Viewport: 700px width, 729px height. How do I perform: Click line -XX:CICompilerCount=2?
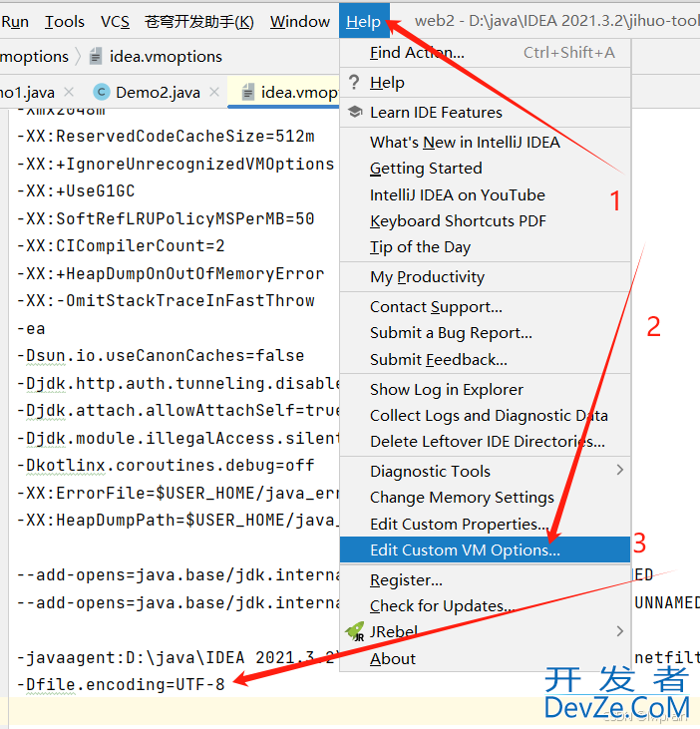(x=121, y=246)
